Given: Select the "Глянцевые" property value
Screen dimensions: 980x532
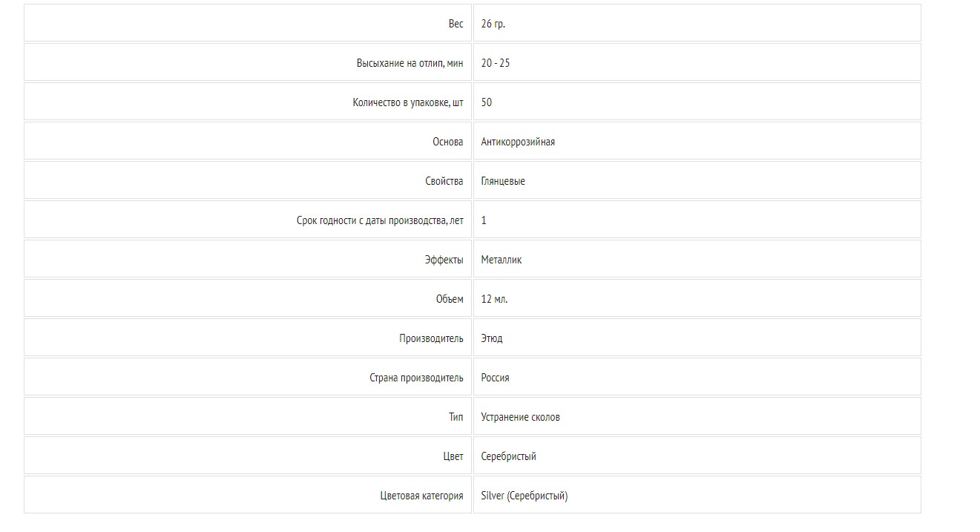Looking at the screenshot, I should [x=503, y=181].
